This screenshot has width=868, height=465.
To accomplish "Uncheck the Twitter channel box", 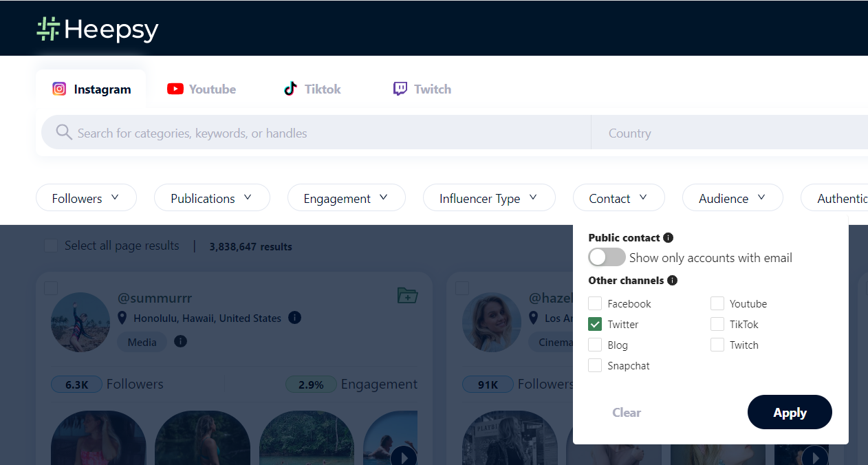I will (x=595, y=324).
